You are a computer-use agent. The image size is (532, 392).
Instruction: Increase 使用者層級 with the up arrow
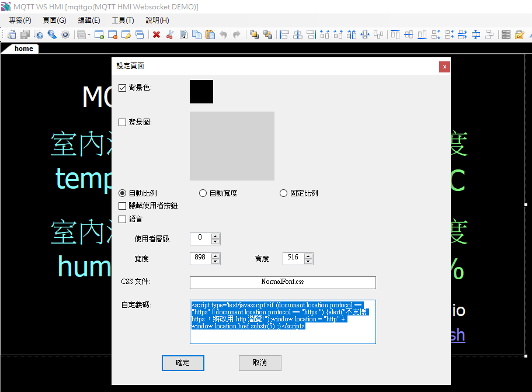pyautogui.click(x=215, y=236)
